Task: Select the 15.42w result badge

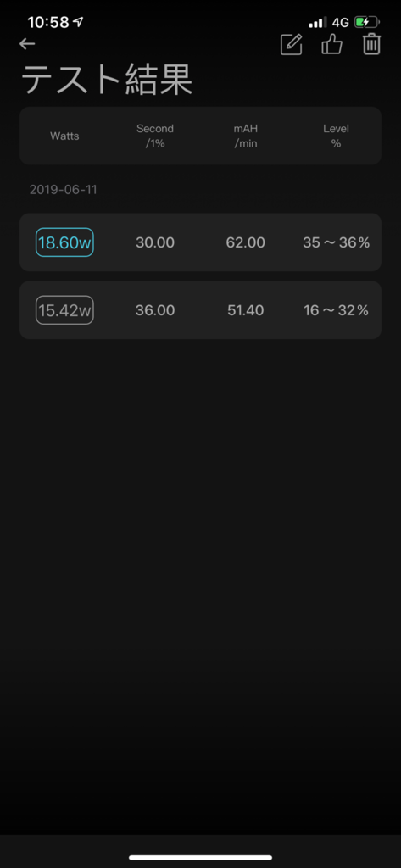Action: pos(64,310)
